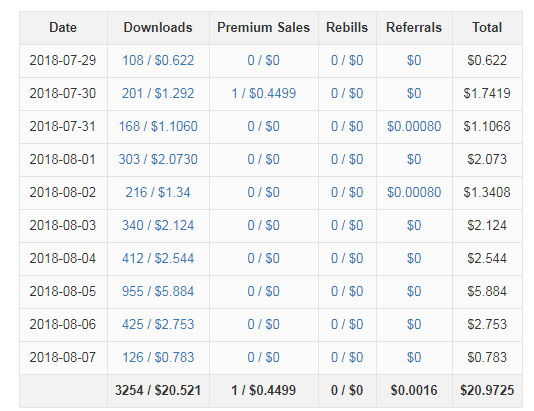
Task: Open the 168 / $1.1060 downloads entry
Action: (158, 126)
